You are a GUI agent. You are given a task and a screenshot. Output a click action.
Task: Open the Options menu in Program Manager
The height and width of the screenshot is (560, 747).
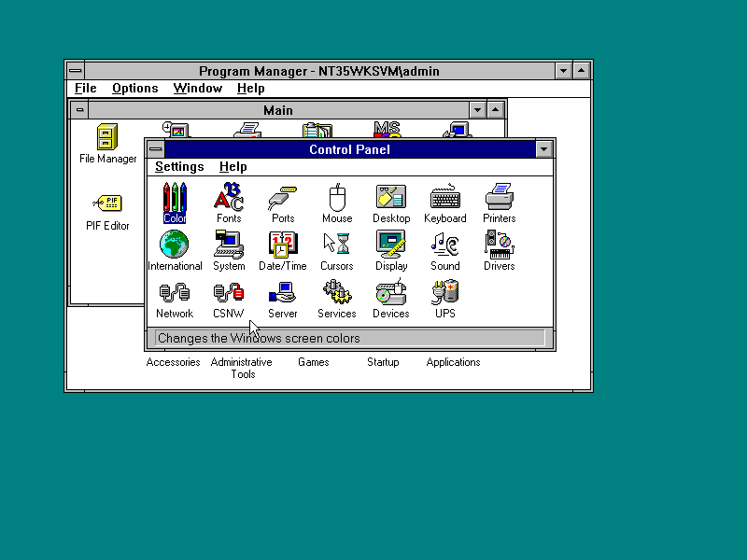tap(135, 89)
